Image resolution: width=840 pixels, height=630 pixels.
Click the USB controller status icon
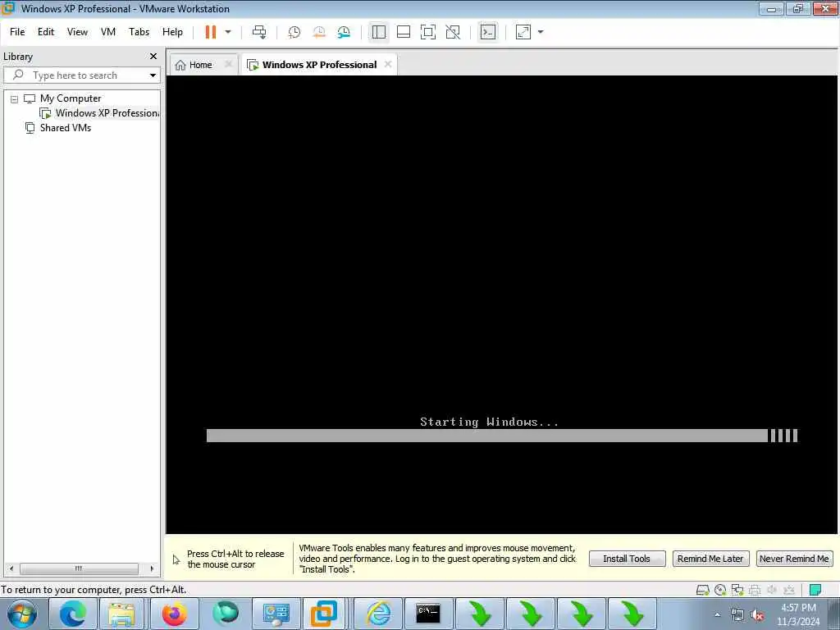(789, 590)
